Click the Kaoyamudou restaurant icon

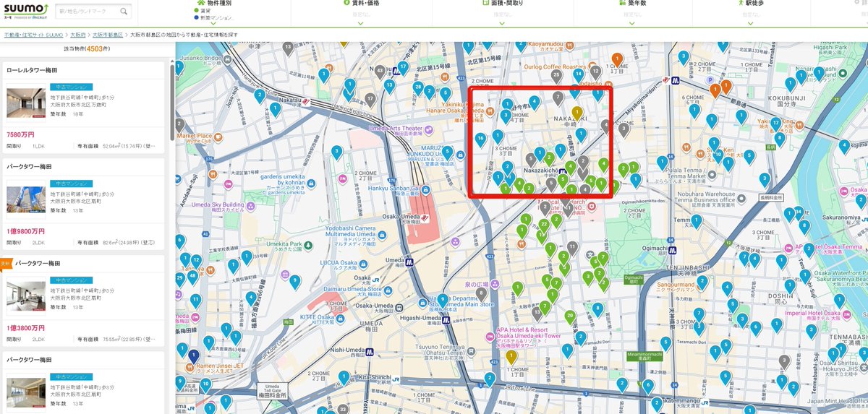(569, 46)
